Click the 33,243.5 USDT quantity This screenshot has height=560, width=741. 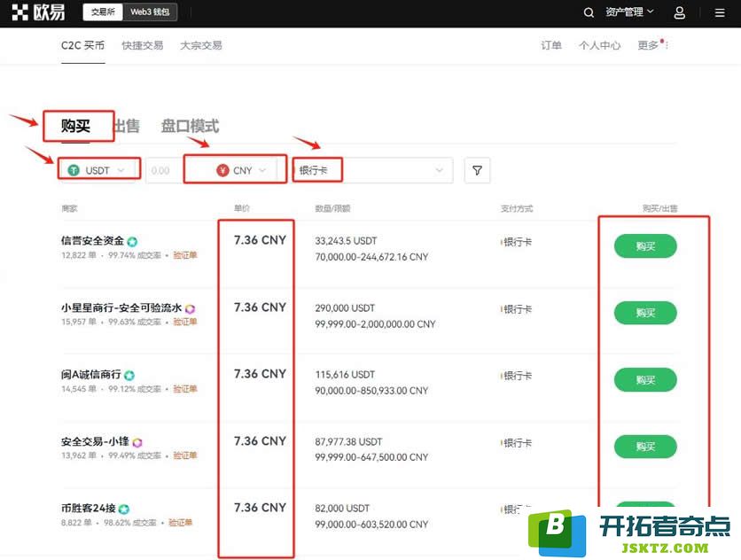coord(346,241)
